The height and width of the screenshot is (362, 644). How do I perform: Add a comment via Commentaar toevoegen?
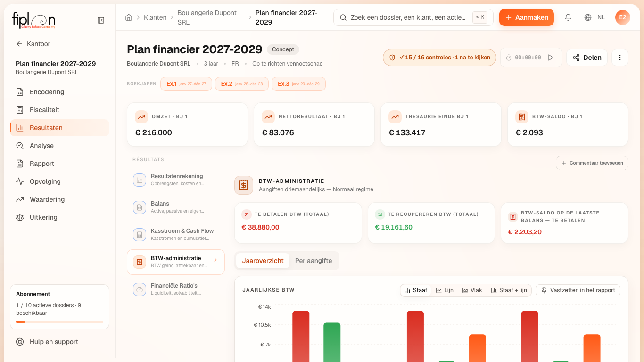pyautogui.click(x=592, y=163)
